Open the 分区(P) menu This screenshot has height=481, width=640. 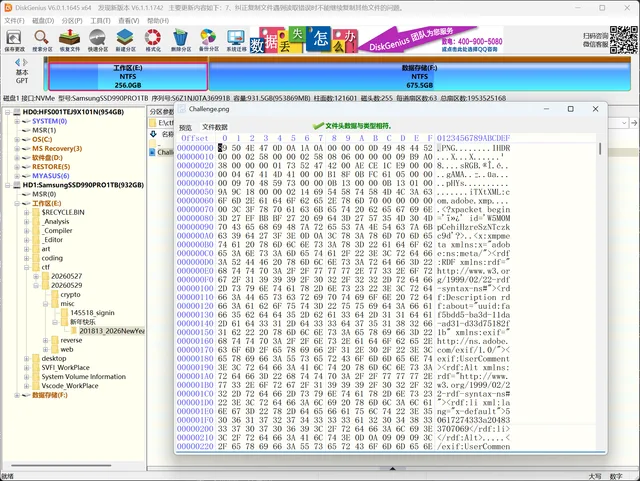[x=72, y=21]
